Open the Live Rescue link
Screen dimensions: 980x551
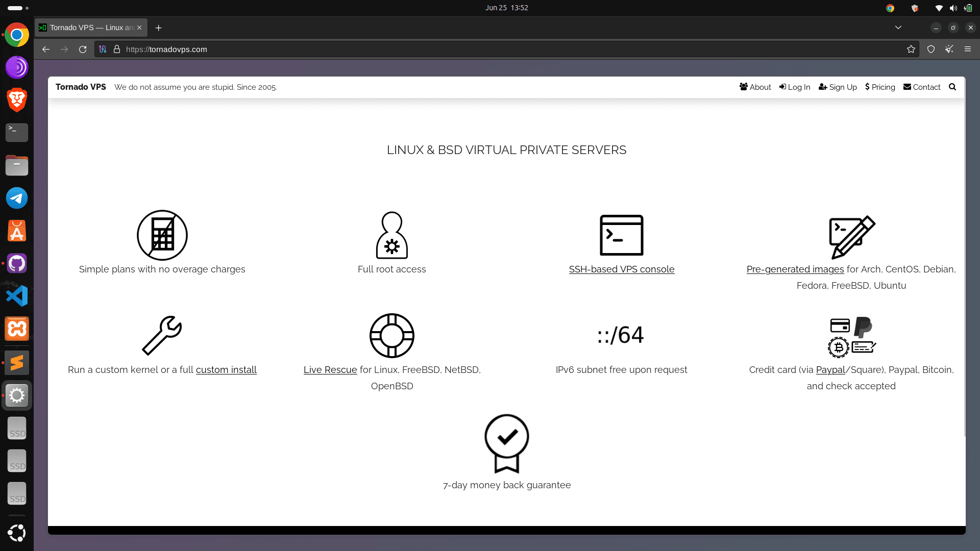tap(330, 369)
